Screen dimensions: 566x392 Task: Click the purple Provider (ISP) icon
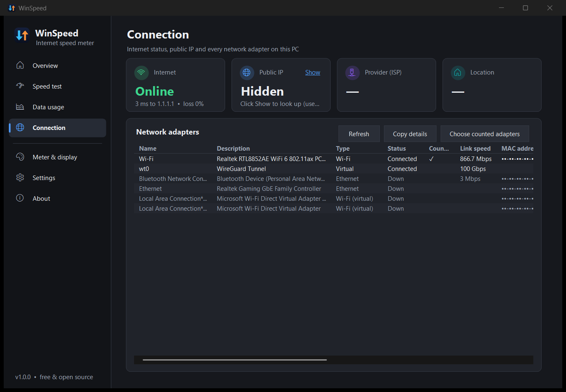pyautogui.click(x=353, y=72)
